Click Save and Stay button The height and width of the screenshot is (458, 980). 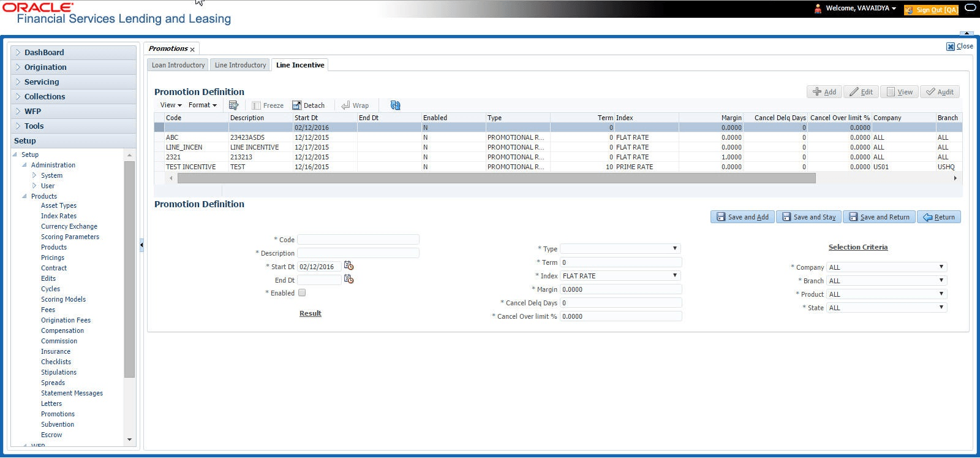point(809,217)
